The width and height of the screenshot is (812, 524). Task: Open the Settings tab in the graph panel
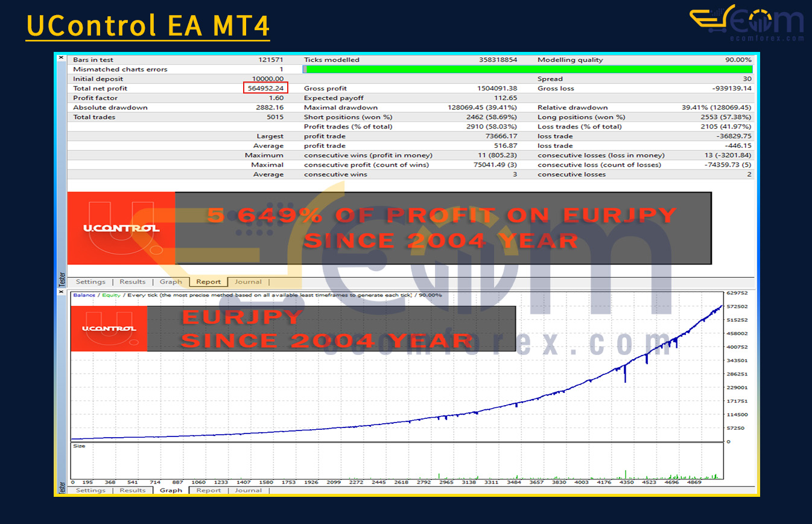90,490
